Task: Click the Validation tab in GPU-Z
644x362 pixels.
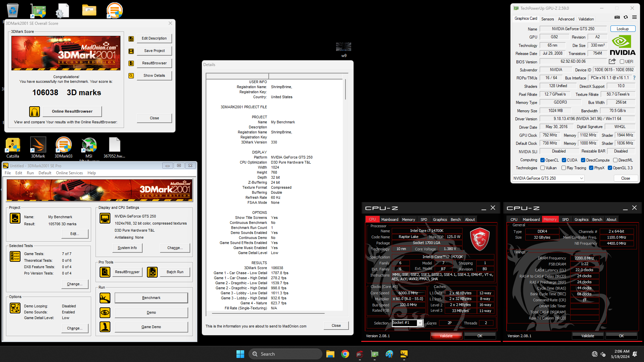Action: click(x=586, y=19)
